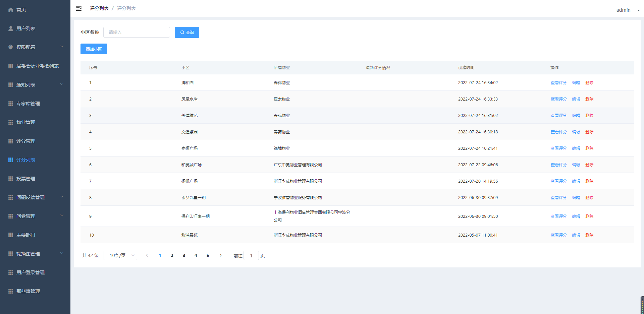Click the grid icon beside 主要部门
Screen dimensions: 644x314
point(11,235)
